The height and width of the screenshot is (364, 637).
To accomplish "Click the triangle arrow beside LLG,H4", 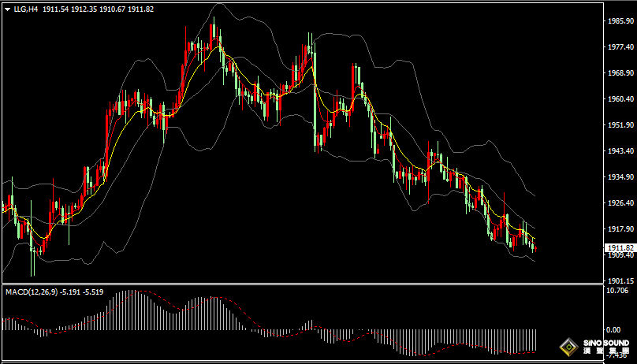I will pyautogui.click(x=7, y=8).
